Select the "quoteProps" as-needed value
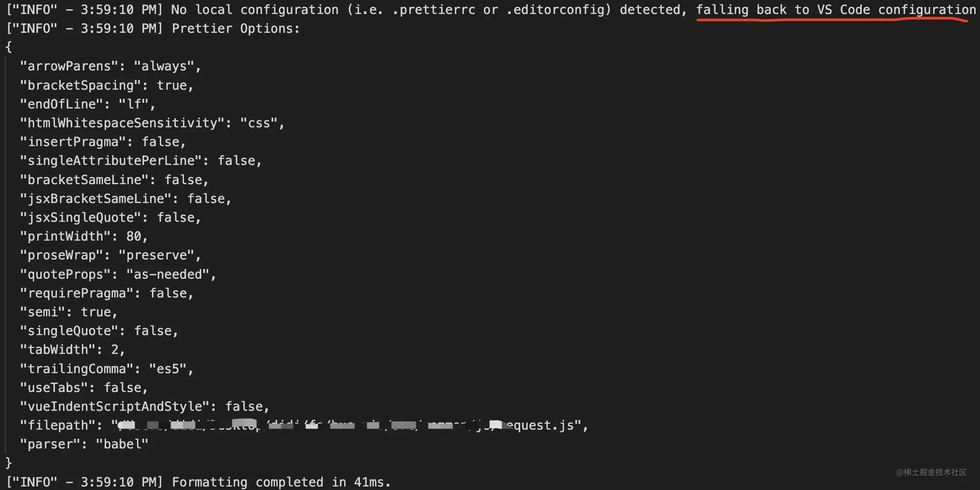The height and width of the screenshot is (490, 980). 168,274
